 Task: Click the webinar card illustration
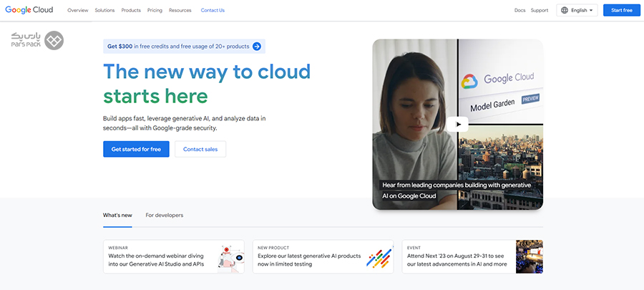pyautogui.click(x=230, y=257)
